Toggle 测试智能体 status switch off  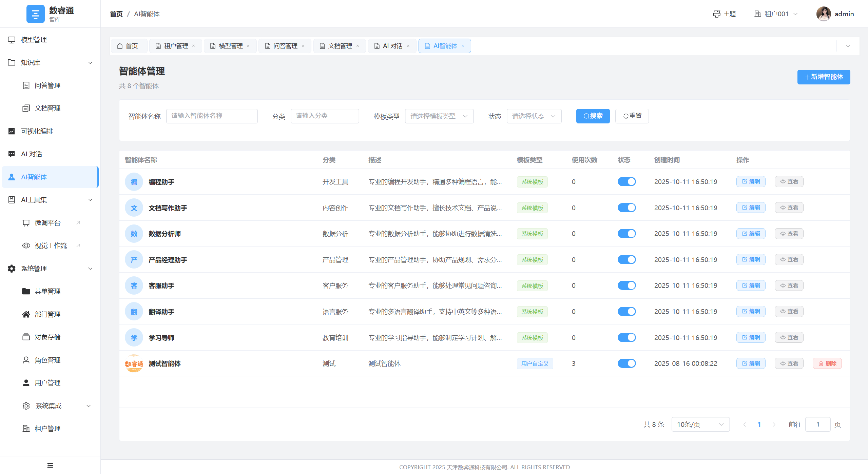pos(626,363)
